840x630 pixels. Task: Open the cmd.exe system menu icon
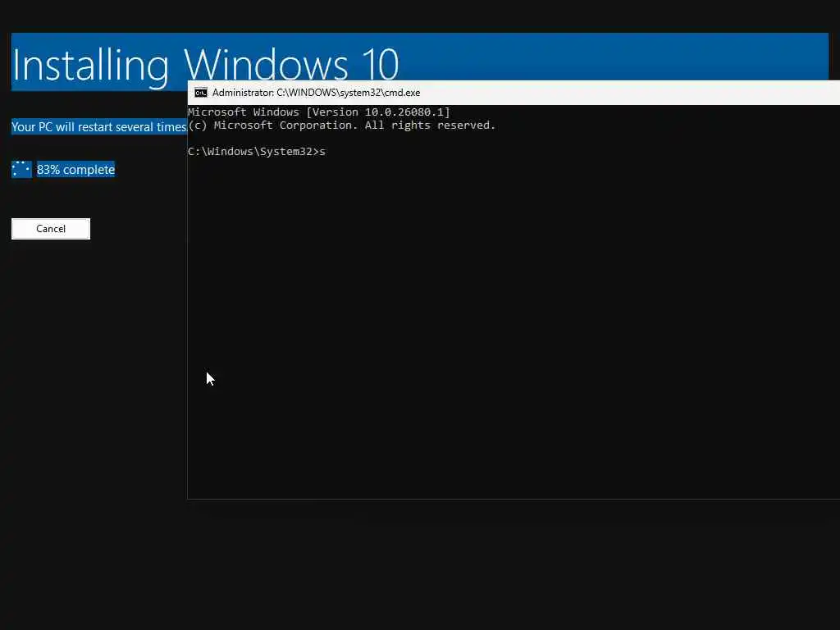pyautogui.click(x=201, y=93)
